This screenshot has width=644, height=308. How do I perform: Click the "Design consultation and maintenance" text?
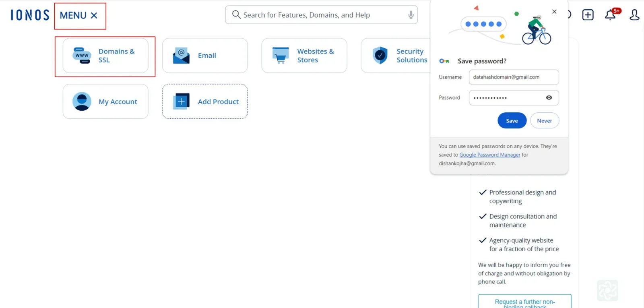[x=523, y=221]
